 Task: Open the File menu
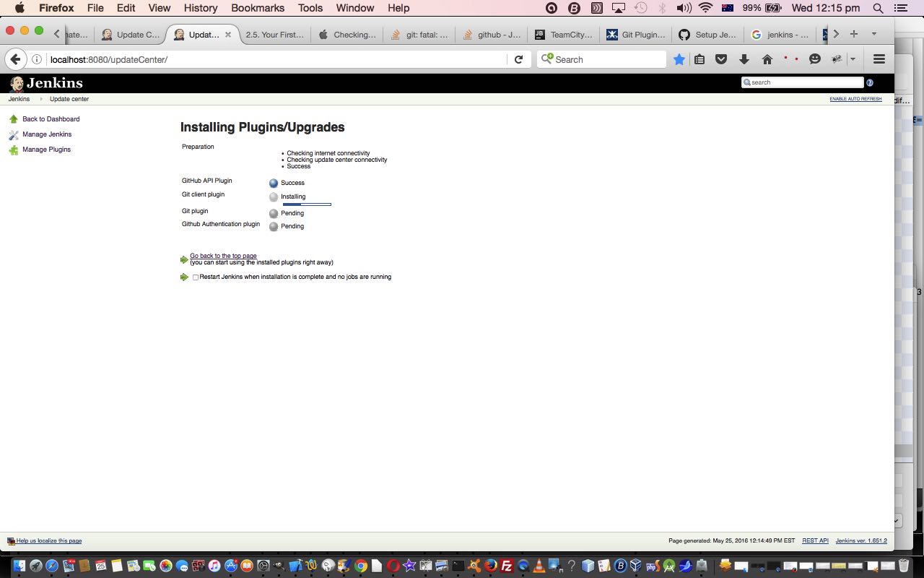tap(95, 8)
